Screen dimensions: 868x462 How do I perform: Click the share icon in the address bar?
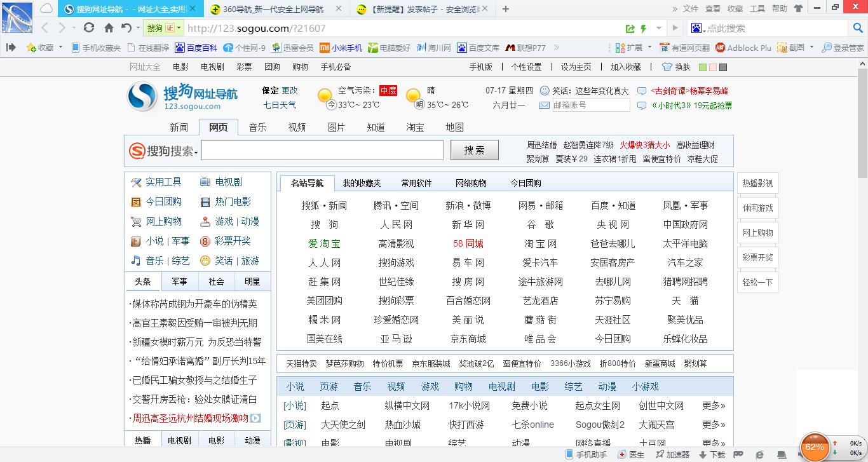pyautogui.click(x=630, y=29)
